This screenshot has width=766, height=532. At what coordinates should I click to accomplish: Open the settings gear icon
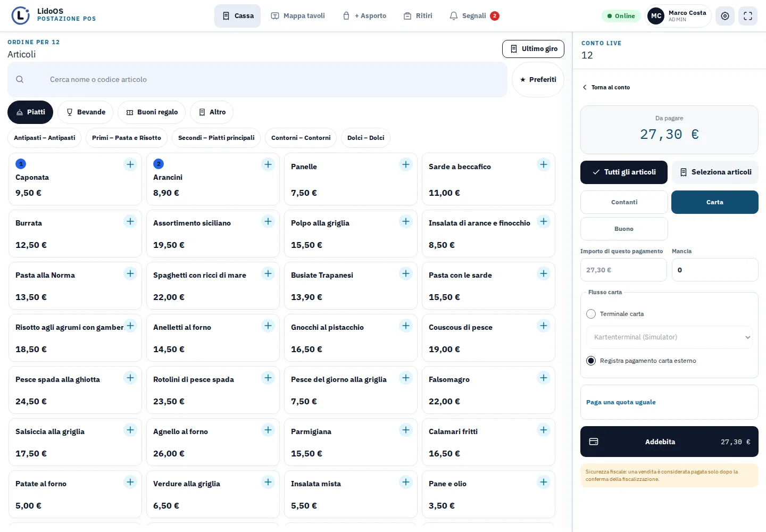pyautogui.click(x=725, y=16)
